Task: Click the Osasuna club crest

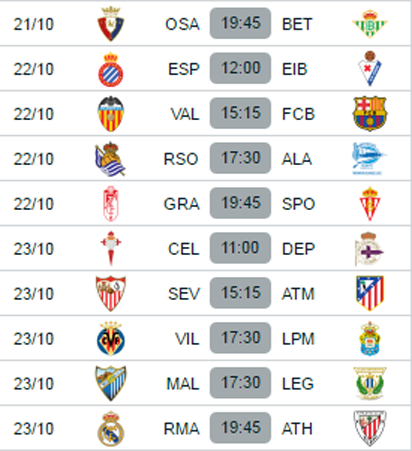Action: 111,24
